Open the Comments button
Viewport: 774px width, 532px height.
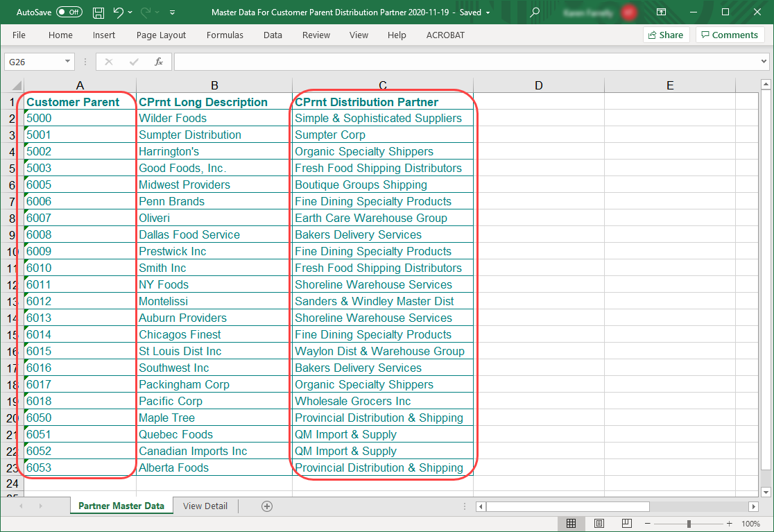729,35
